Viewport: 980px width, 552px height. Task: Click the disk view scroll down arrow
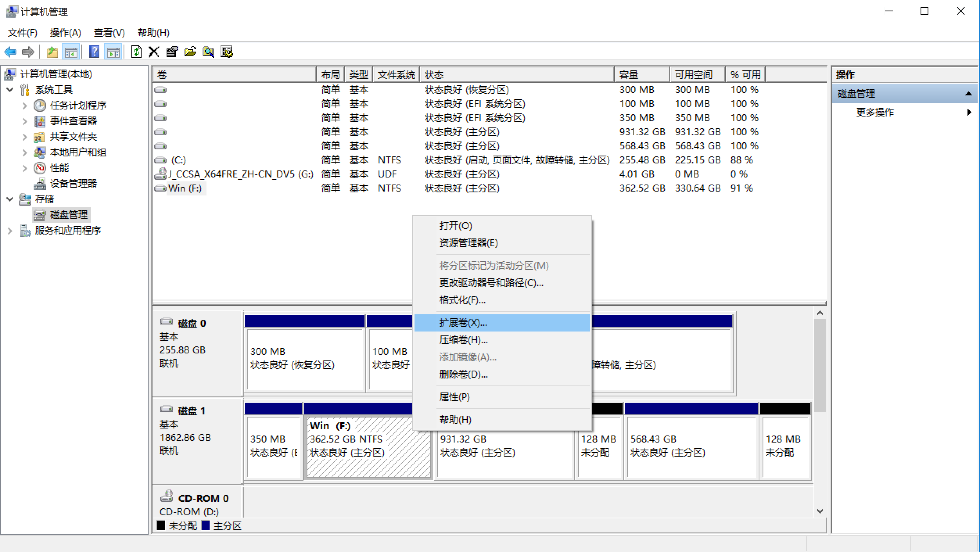tap(820, 511)
